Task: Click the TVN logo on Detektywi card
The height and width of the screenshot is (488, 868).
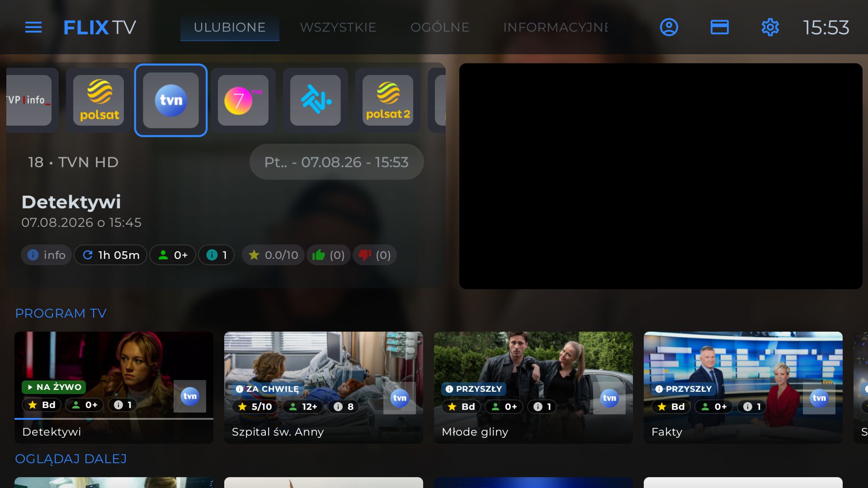Action: click(x=190, y=396)
